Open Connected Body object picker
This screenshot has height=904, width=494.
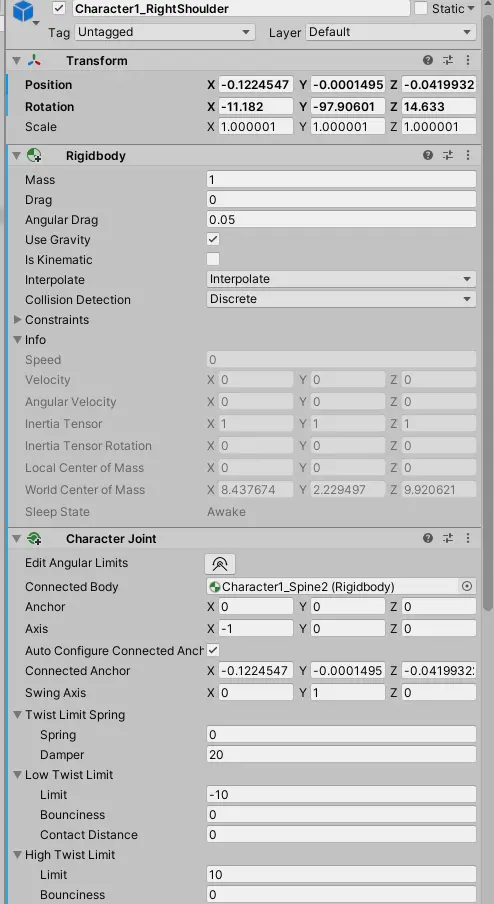coord(467,586)
